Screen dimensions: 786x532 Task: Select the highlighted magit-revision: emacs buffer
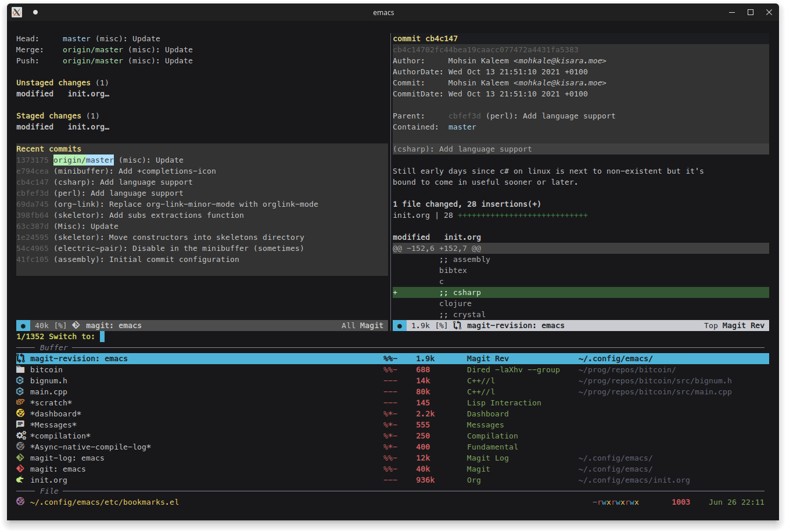[x=78, y=359]
